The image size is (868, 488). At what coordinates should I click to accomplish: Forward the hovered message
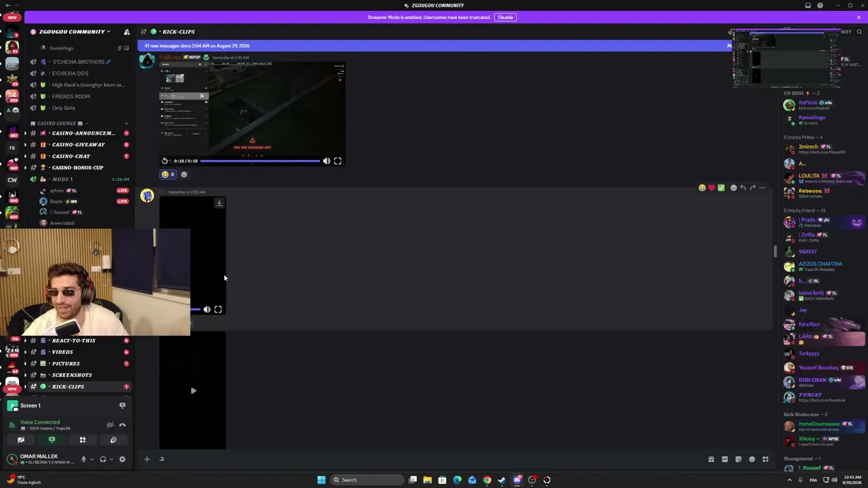[x=753, y=188]
